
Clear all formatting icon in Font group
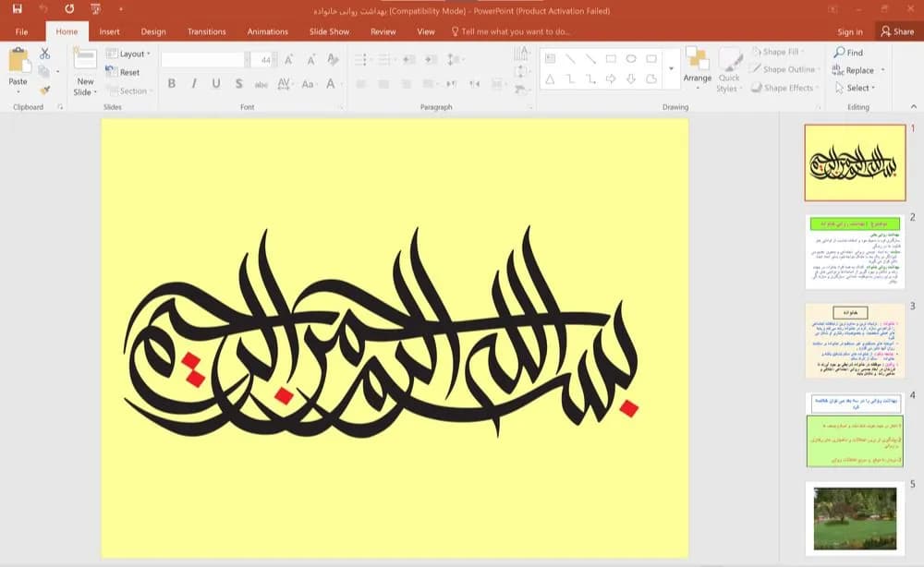pyautogui.click(x=333, y=59)
